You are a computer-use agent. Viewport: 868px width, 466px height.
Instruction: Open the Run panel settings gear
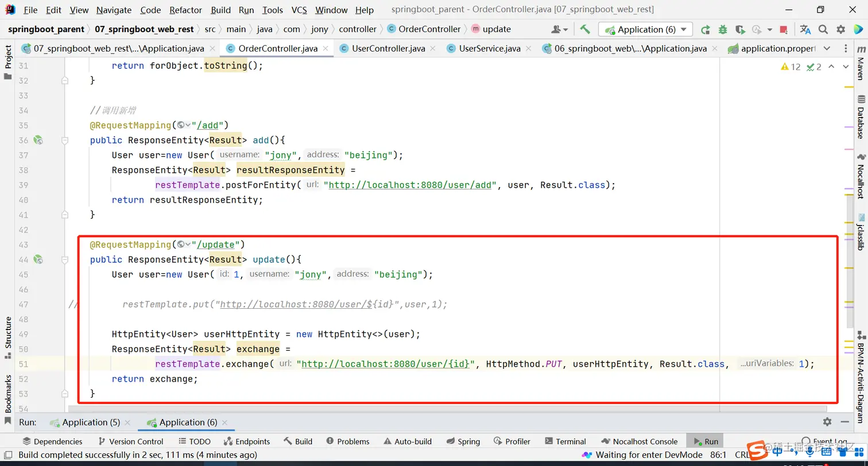(x=827, y=422)
